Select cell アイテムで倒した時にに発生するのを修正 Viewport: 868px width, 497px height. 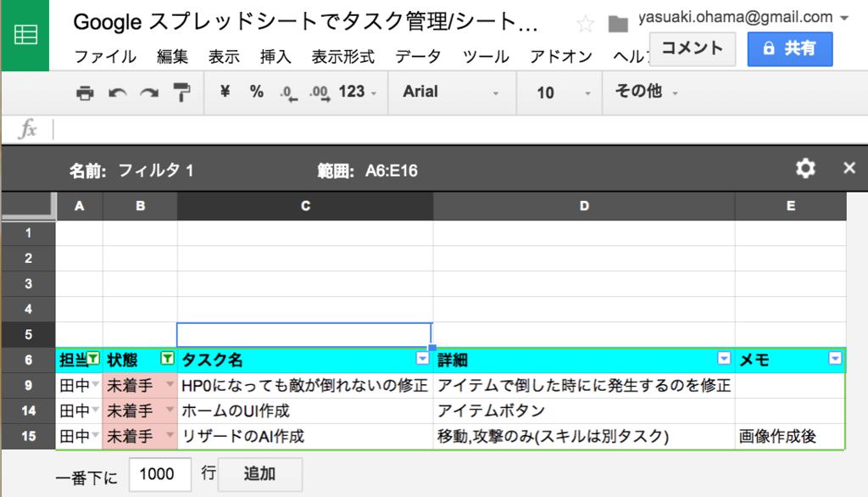pyautogui.click(x=584, y=385)
